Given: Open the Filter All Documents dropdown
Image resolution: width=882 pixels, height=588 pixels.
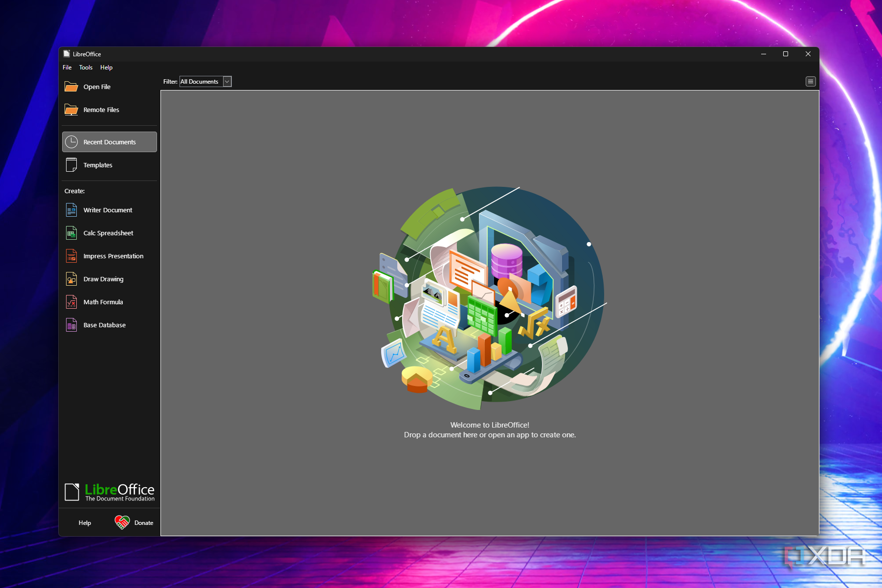Looking at the screenshot, I should [x=205, y=82].
